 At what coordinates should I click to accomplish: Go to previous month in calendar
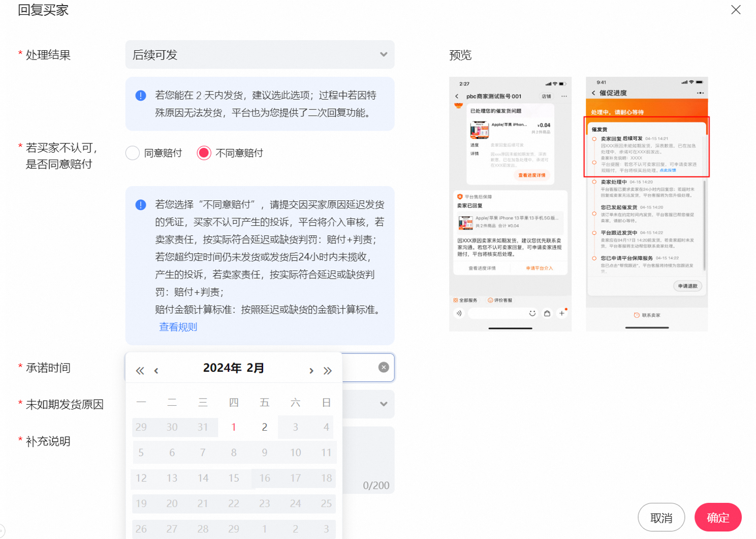(x=156, y=371)
